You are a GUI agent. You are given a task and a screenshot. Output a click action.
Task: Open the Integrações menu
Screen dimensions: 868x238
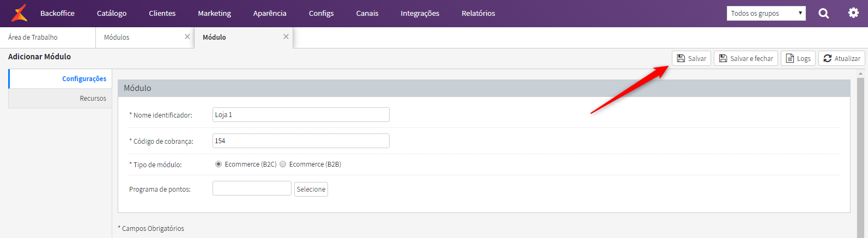(420, 13)
